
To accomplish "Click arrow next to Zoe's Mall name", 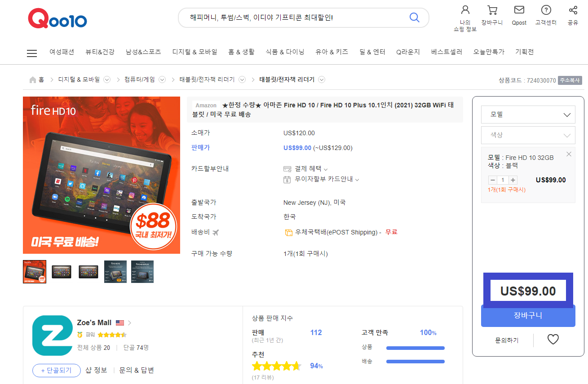I will (129, 322).
